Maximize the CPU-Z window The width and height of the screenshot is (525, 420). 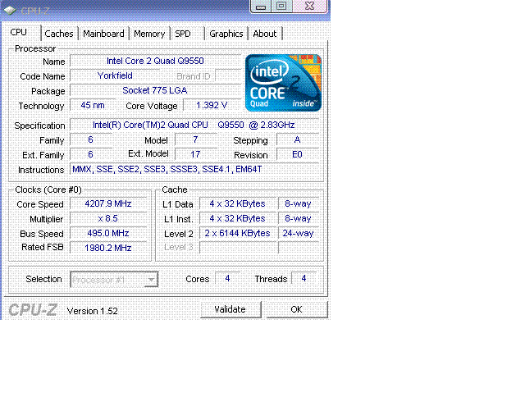pyautogui.click(x=281, y=7)
